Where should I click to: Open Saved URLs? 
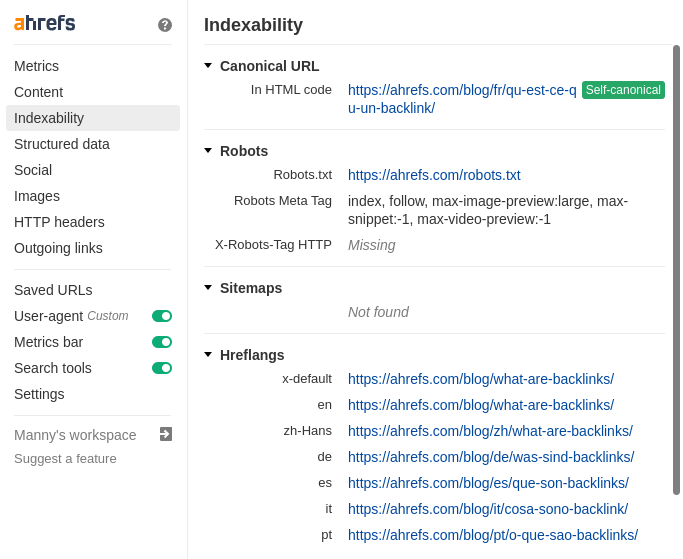point(53,290)
